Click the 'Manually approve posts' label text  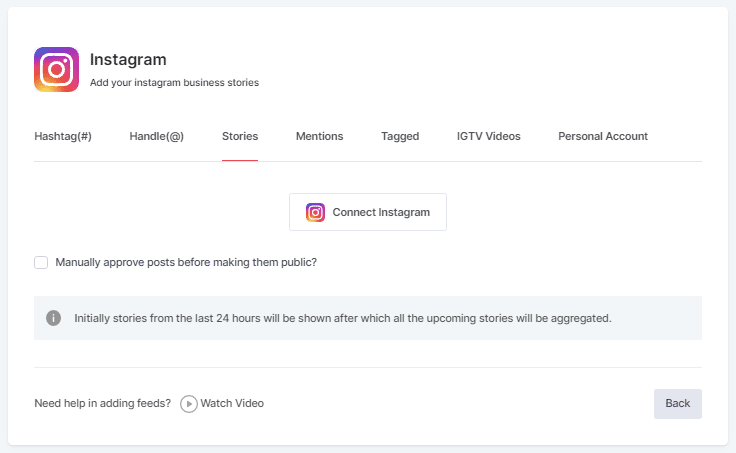click(186, 263)
